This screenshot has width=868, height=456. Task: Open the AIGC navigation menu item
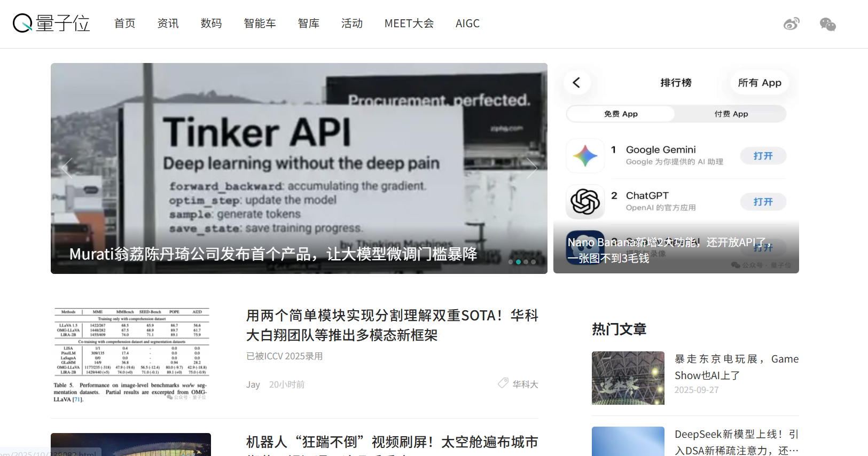(467, 23)
